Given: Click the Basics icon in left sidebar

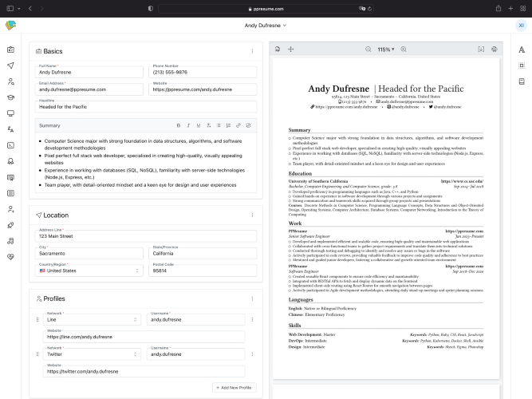Looking at the screenshot, I should [x=10, y=49].
